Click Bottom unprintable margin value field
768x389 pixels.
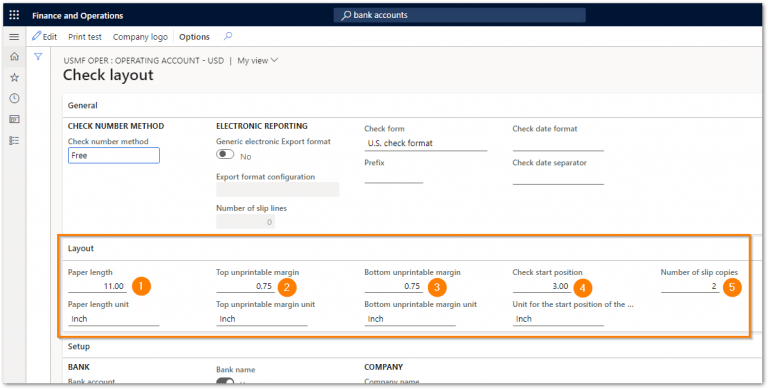click(393, 286)
